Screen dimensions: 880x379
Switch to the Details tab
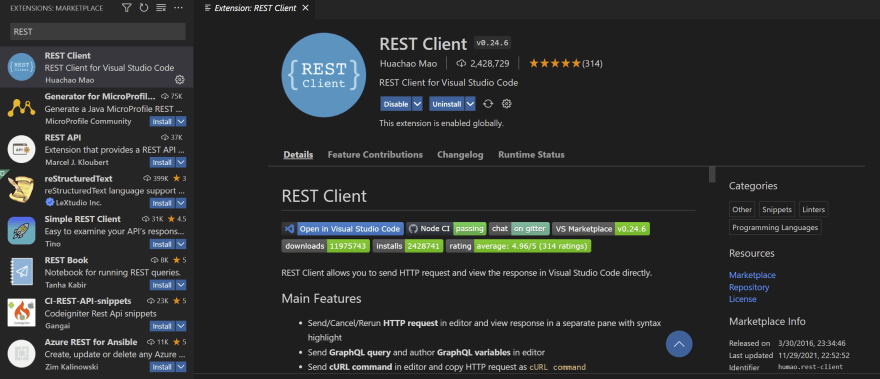[298, 154]
